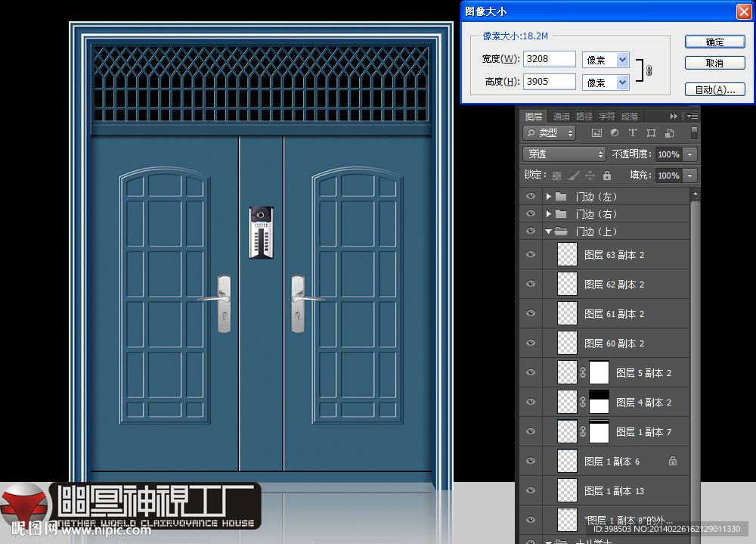Hide the 门边（右） group
The height and width of the screenshot is (544, 756).
531,214
